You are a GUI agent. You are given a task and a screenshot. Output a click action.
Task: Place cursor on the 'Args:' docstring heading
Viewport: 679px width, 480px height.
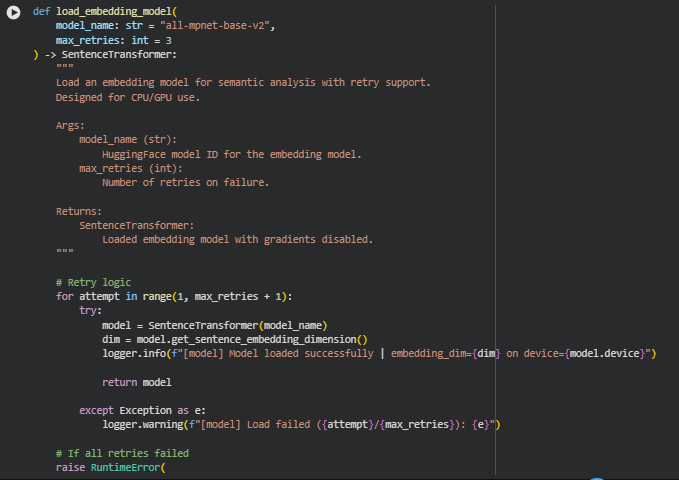click(70, 126)
